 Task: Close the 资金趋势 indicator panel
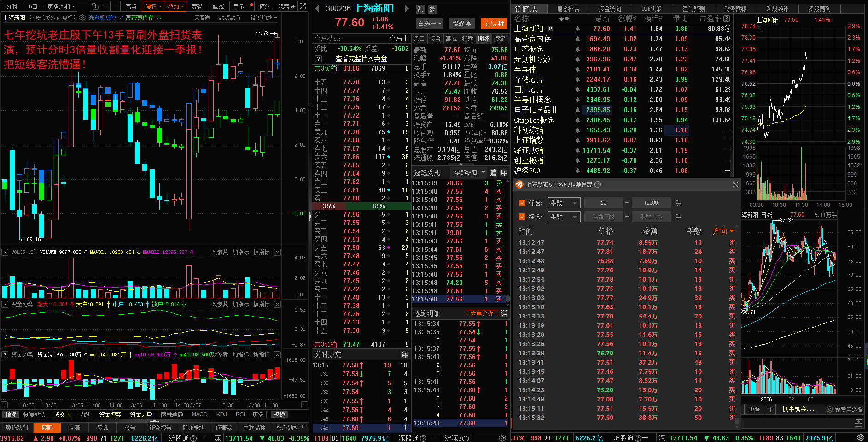point(277,354)
